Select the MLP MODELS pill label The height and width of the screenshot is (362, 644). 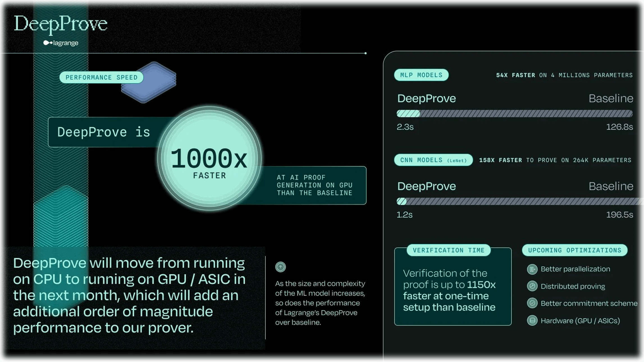point(421,75)
